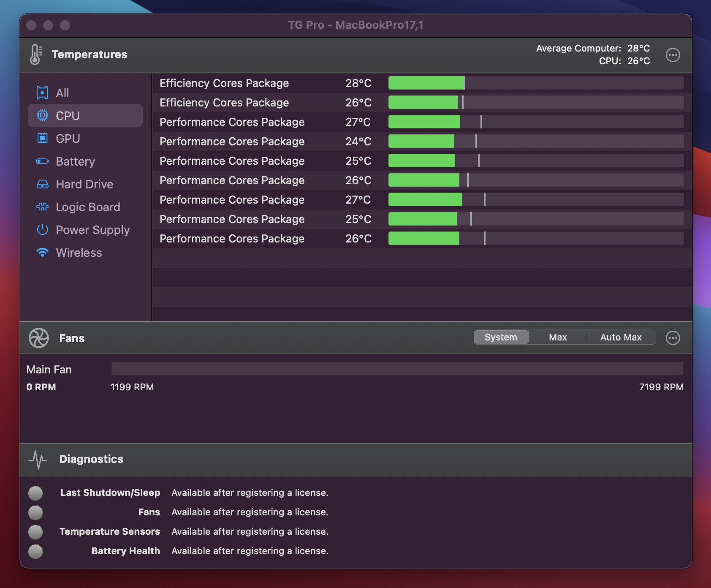This screenshot has height=588, width=711.
Task: Select the CPU sensor category
Action: (x=85, y=115)
